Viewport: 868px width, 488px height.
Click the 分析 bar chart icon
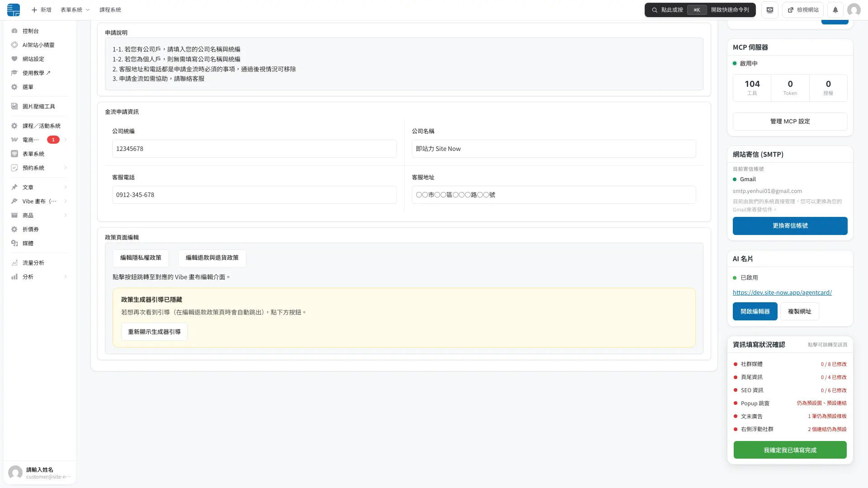(x=14, y=277)
